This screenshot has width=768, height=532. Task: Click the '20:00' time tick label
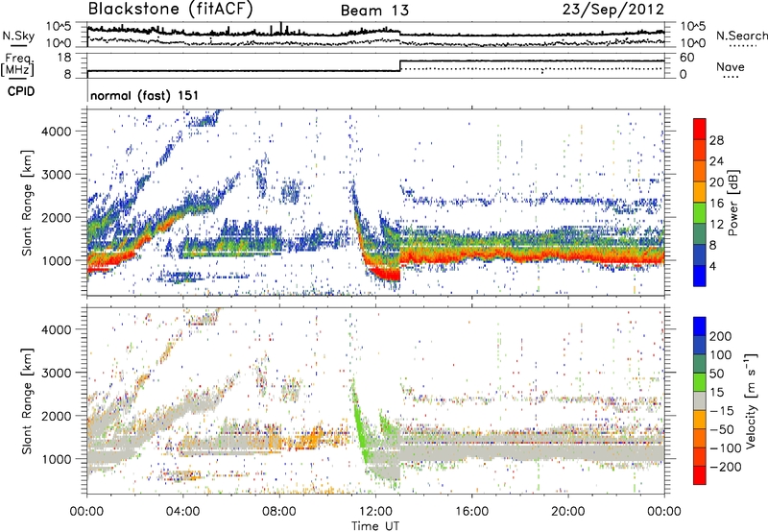[x=567, y=512]
